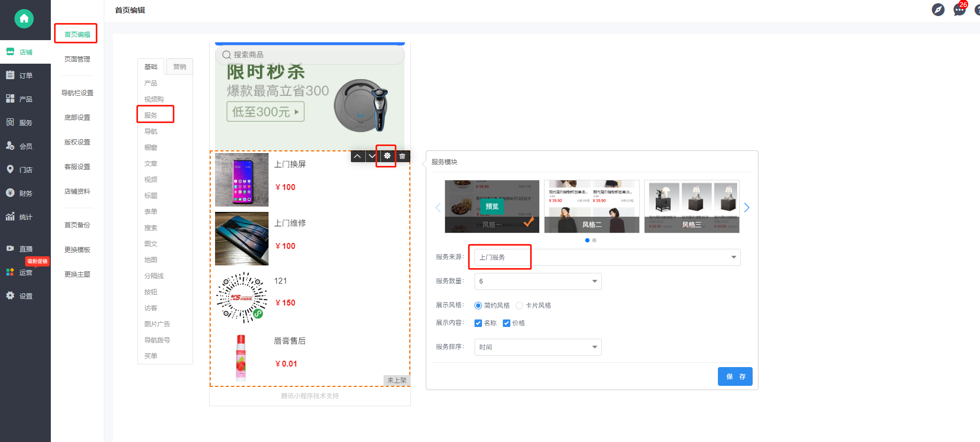The height and width of the screenshot is (442, 980).
Task: Click the green home logo icon
Action: click(x=24, y=19)
